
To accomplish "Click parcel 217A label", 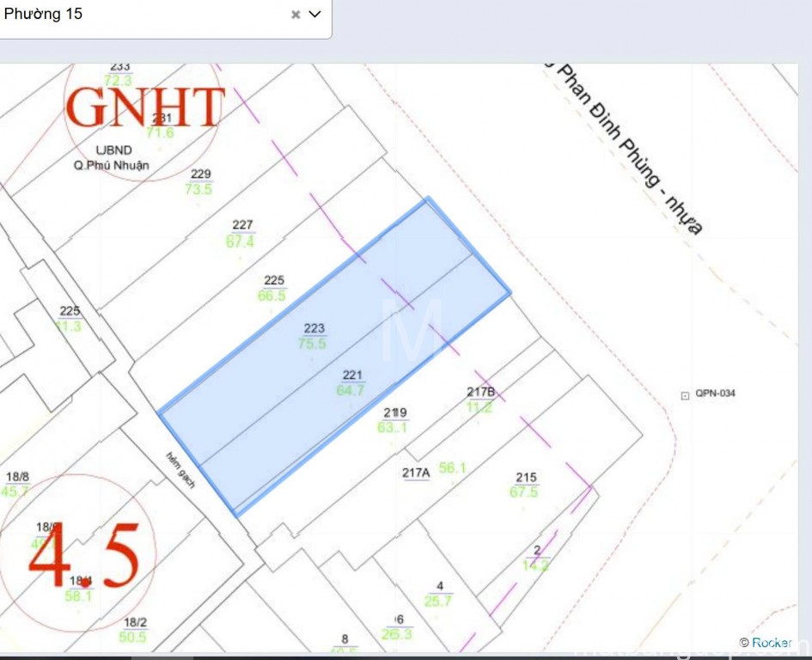I will point(416,473).
